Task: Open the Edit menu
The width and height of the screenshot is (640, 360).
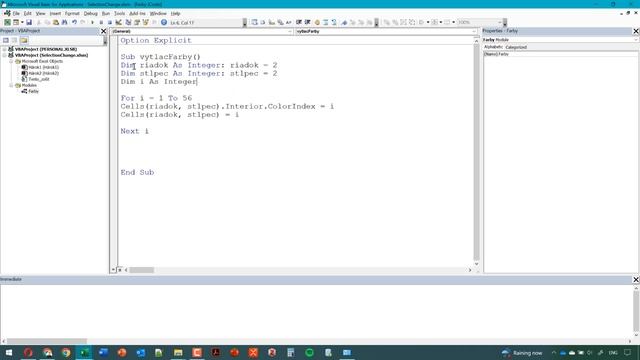Action: tap(28, 13)
